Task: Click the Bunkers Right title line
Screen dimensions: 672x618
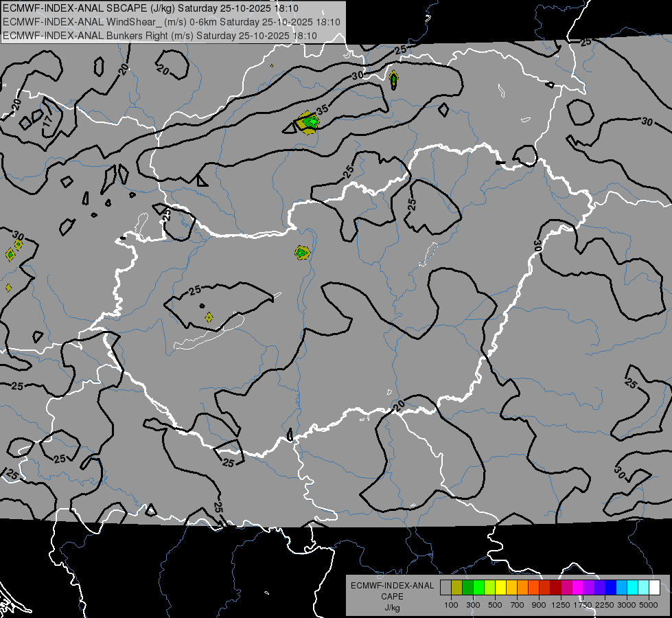Action: tap(160, 36)
